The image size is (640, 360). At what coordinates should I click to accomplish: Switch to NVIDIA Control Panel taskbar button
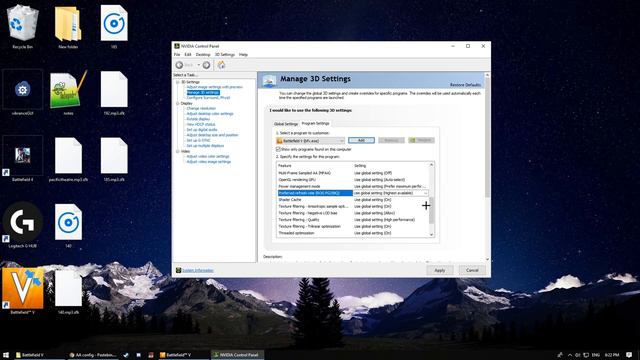click(x=237, y=355)
